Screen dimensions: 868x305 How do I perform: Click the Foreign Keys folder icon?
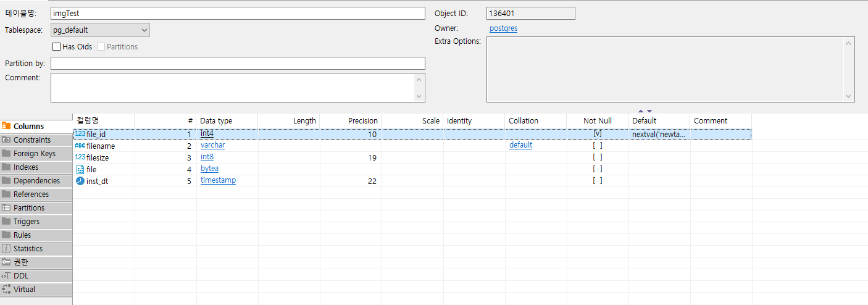click(x=6, y=154)
